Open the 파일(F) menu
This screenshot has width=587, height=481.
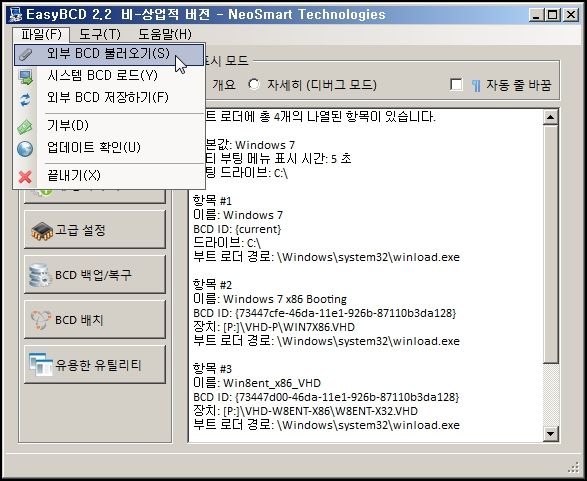click(41, 34)
